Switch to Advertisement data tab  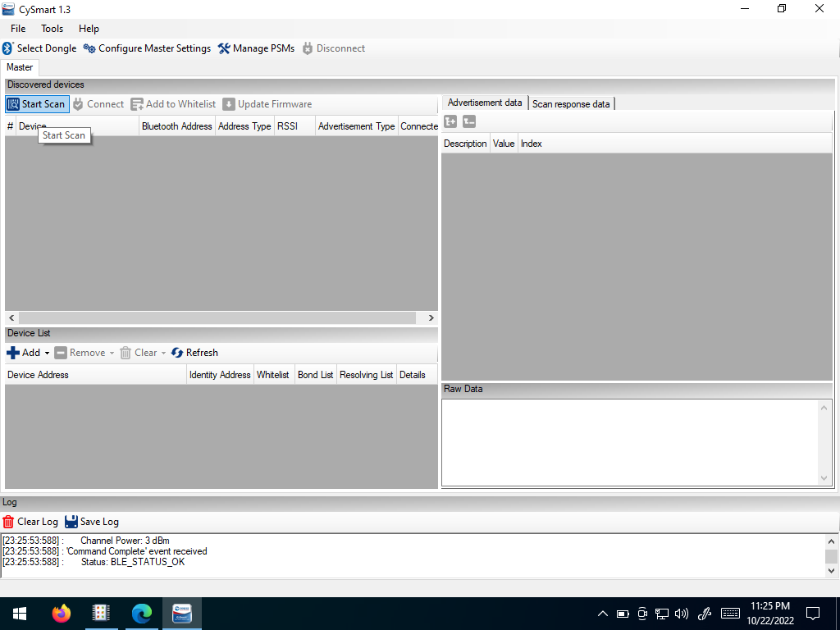(x=485, y=103)
